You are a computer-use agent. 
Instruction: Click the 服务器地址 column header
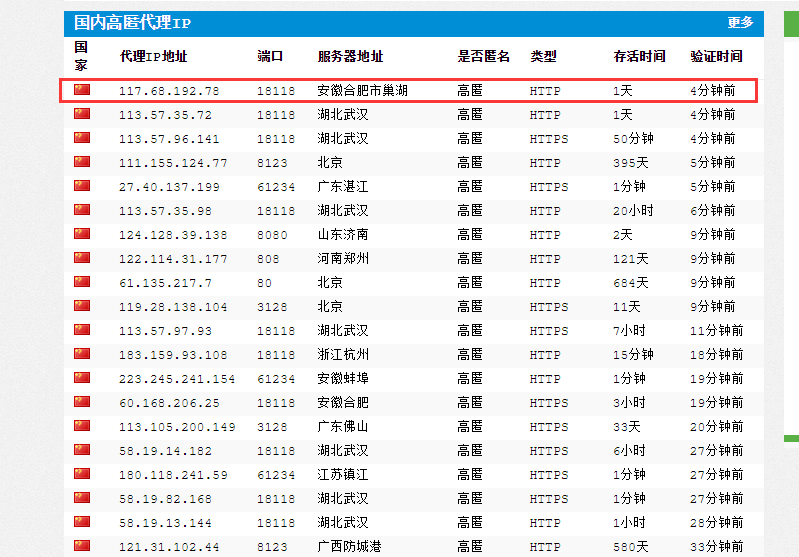click(350, 56)
